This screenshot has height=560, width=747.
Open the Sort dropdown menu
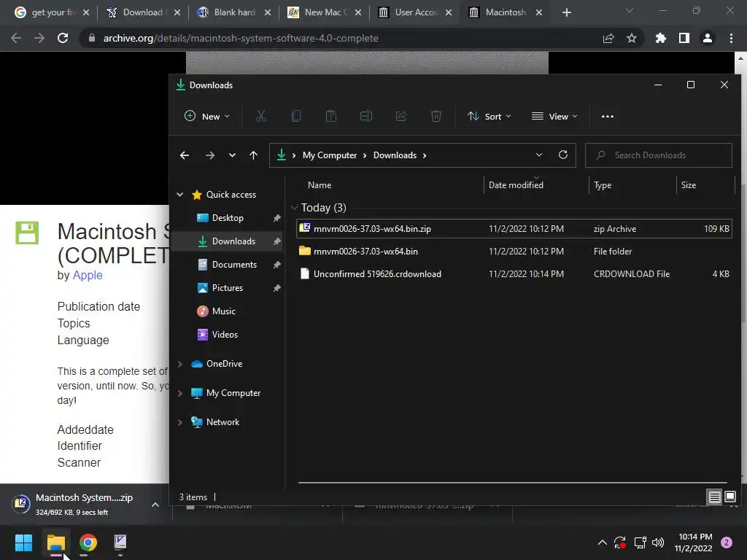pyautogui.click(x=489, y=116)
